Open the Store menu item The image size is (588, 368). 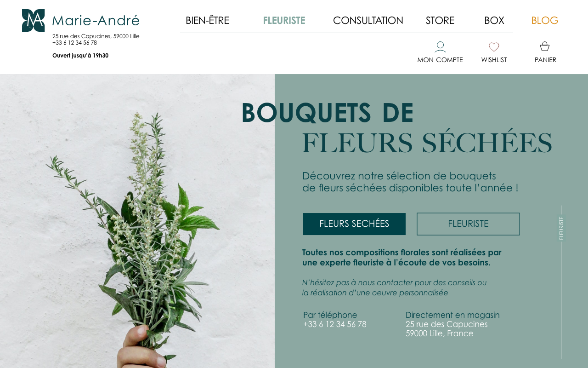point(440,21)
